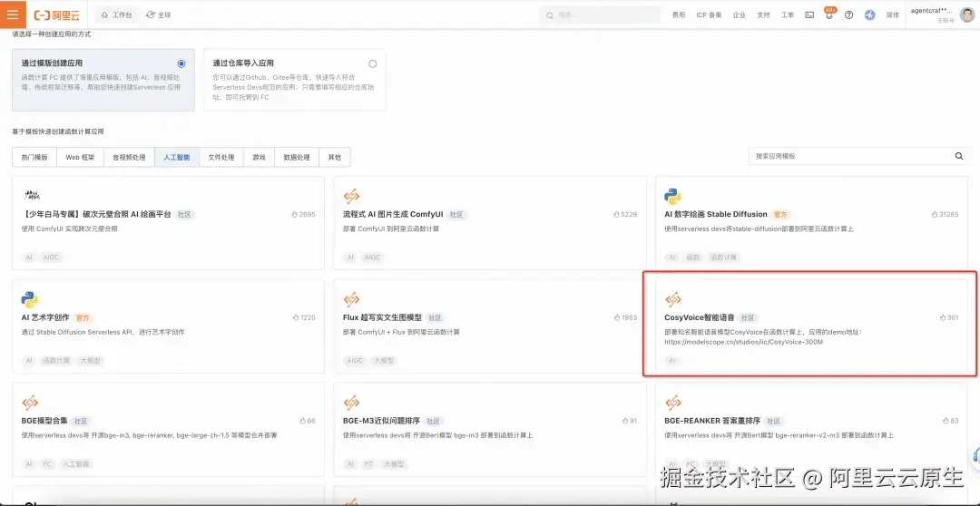Switch to the 热门模板 tab
This screenshot has width=980, height=506.
[34, 158]
